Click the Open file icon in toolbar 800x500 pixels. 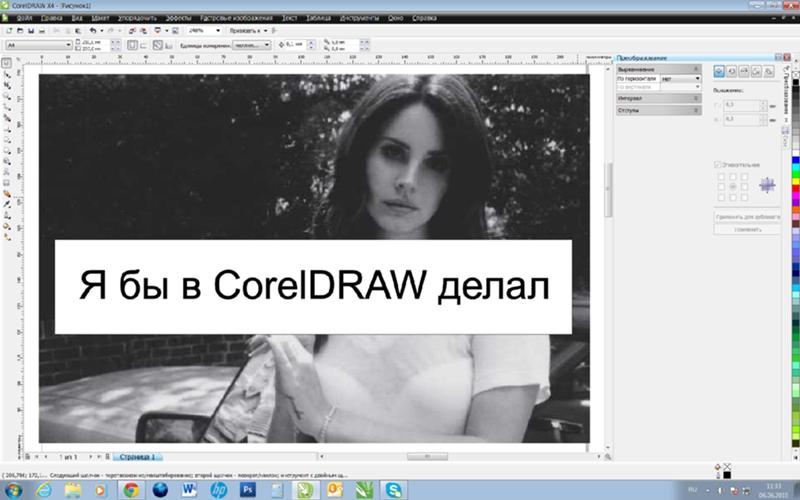point(20,31)
